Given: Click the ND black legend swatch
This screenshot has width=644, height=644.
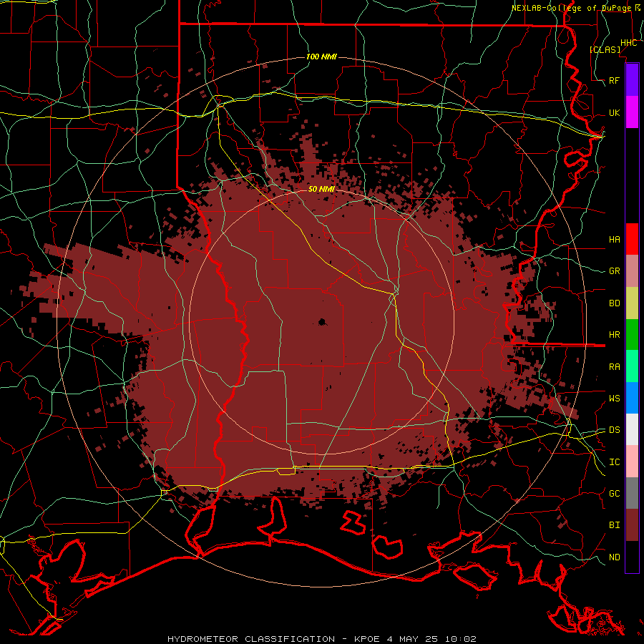Looking at the screenshot, I should click(632, 557).
